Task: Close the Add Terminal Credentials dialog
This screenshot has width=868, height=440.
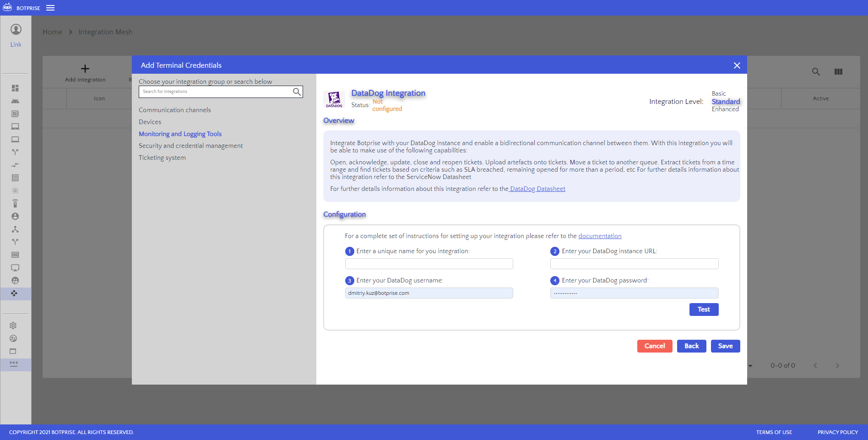Action: click(737, 65)
